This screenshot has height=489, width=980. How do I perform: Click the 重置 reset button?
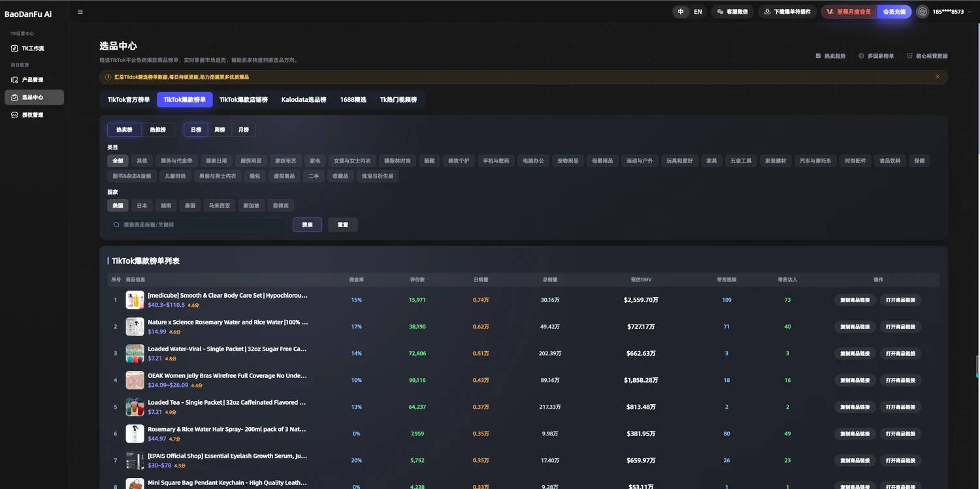[343, 225]
